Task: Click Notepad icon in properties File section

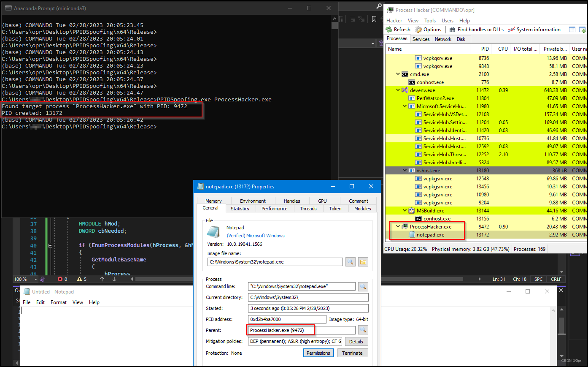Action: coord(213,231)
